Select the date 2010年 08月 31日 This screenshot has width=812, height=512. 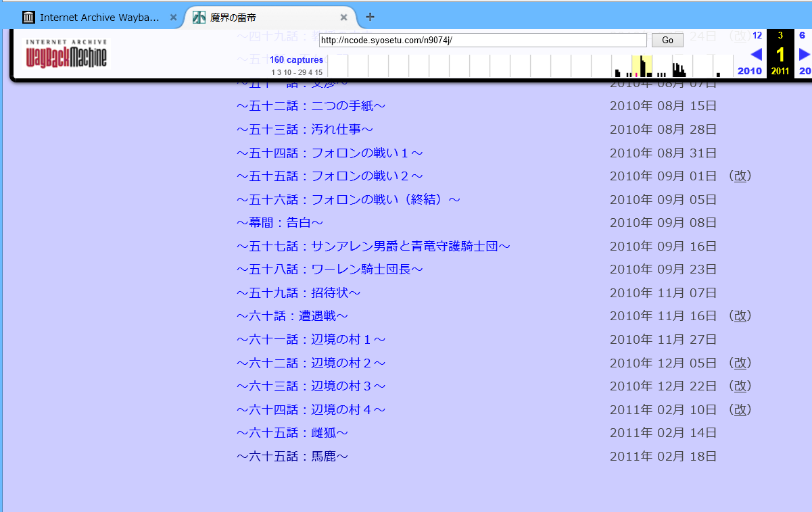click(663, 153)
